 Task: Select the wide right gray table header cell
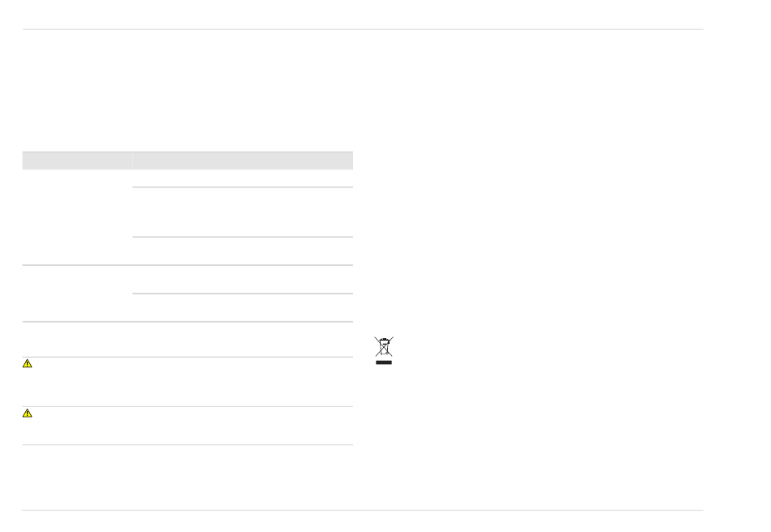(x=243, y=161)
